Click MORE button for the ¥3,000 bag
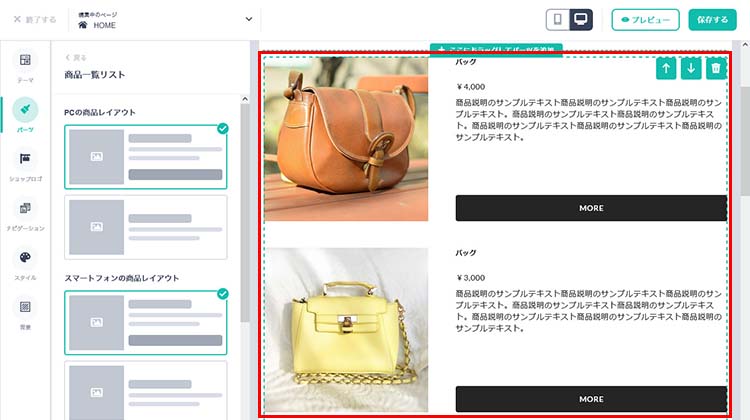The width and height of the screenshot is (750, 420). [591, 399]
